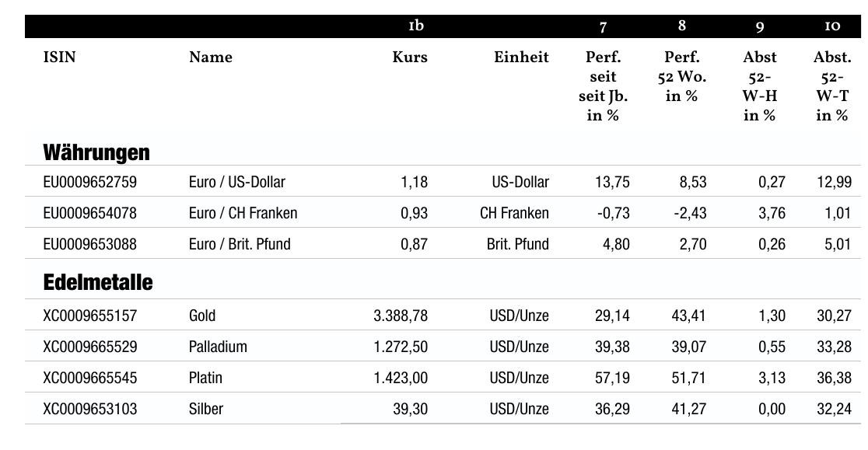Open the Gold row name
Viewport: 868px width, 450px height.
[x=202, y=316]
